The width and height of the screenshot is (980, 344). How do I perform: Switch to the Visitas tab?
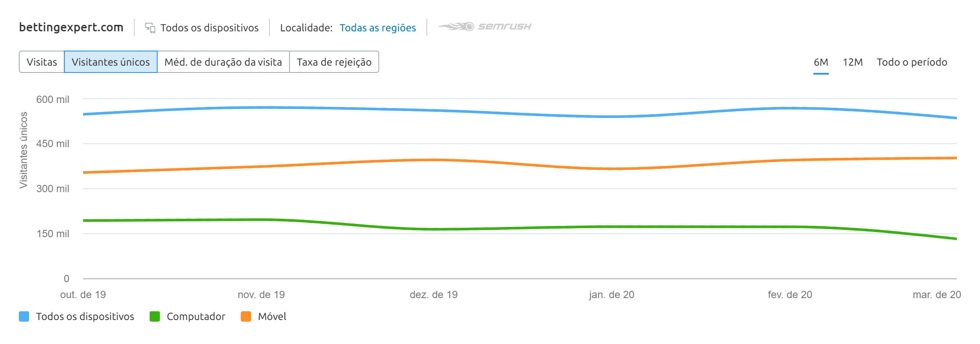coord(42,62)
